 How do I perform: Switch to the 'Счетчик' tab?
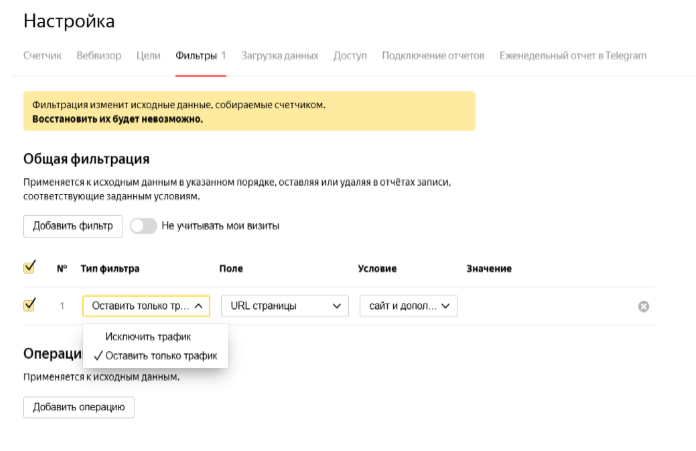[x=42, y=55]
